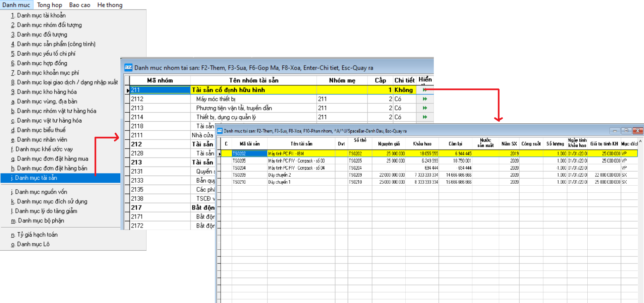
Task: Open the Tong hop menu
Action: point(49,5)
